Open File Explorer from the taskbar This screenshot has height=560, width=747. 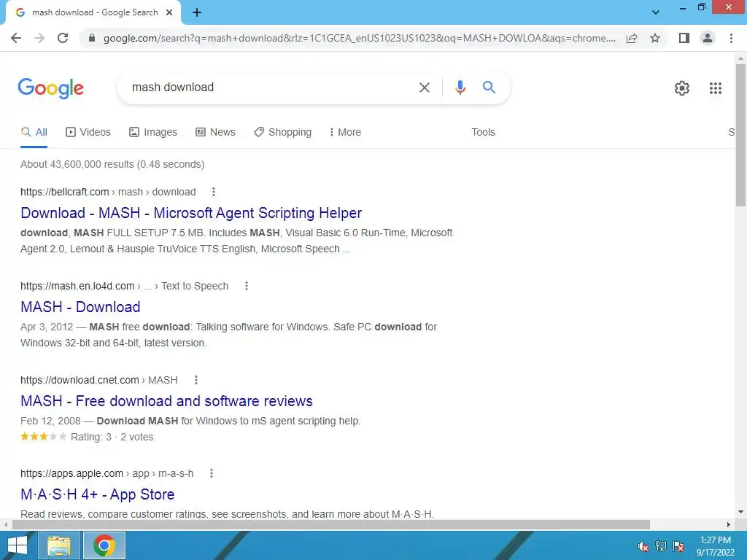59,545
